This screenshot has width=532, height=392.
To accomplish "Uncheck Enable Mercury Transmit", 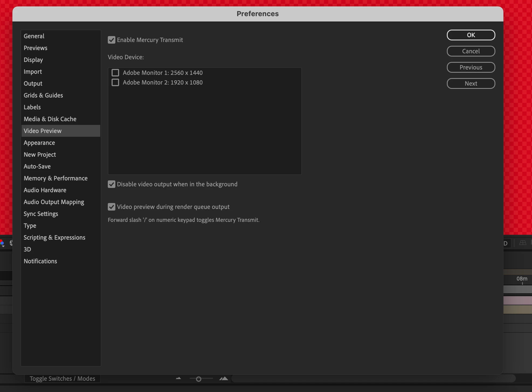I will [112, 40].
